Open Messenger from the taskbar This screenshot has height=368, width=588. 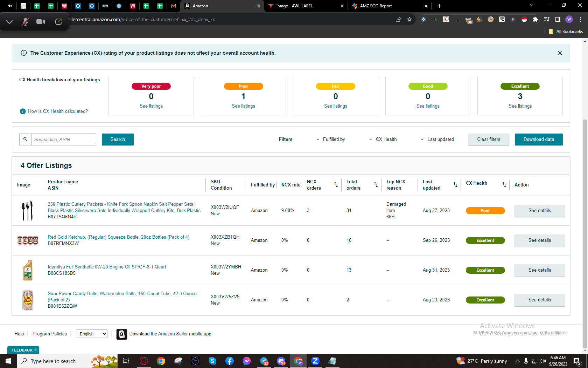247,361
